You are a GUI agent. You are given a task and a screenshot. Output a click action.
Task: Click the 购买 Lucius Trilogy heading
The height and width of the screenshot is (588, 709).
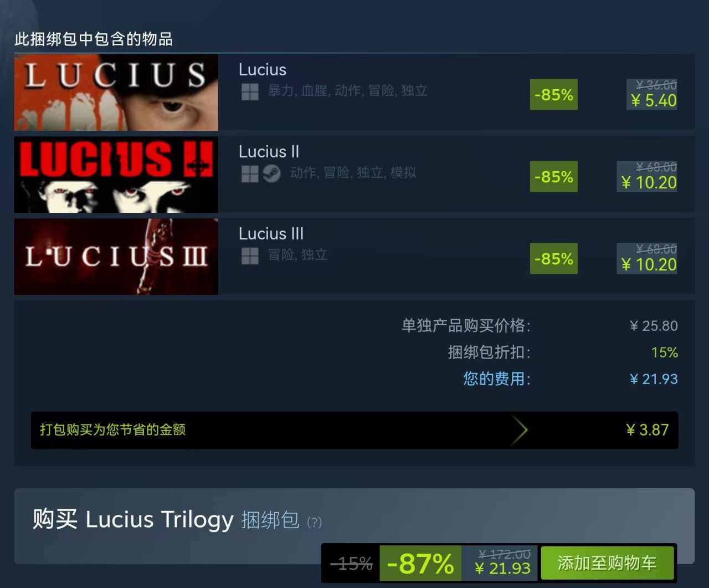tap(133, 519)
